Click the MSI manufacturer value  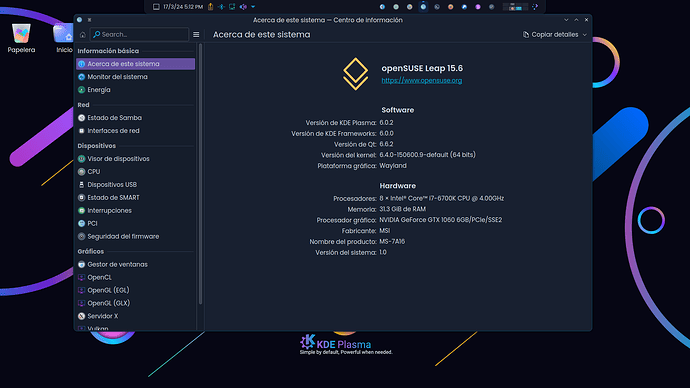click(x=385, y=231)
